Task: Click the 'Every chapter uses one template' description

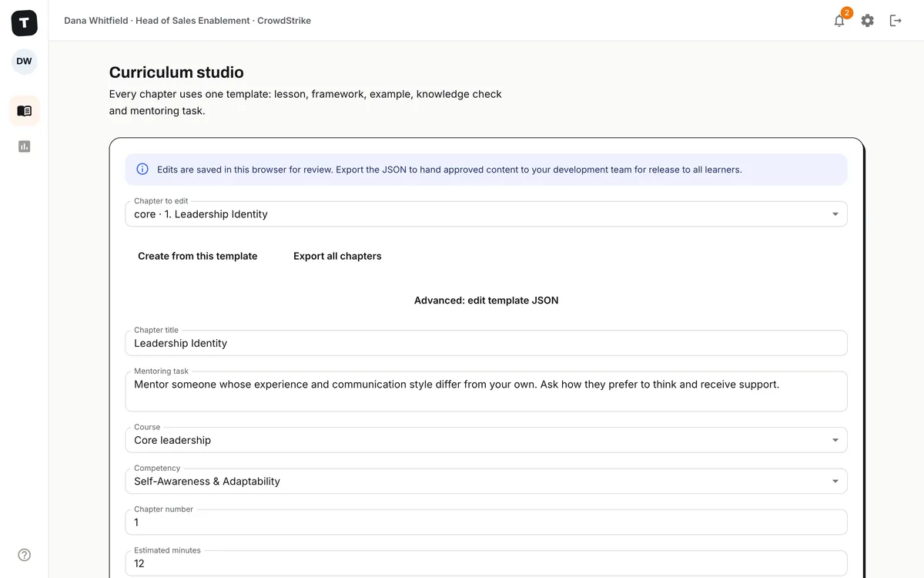Action: tap(306, 102)
